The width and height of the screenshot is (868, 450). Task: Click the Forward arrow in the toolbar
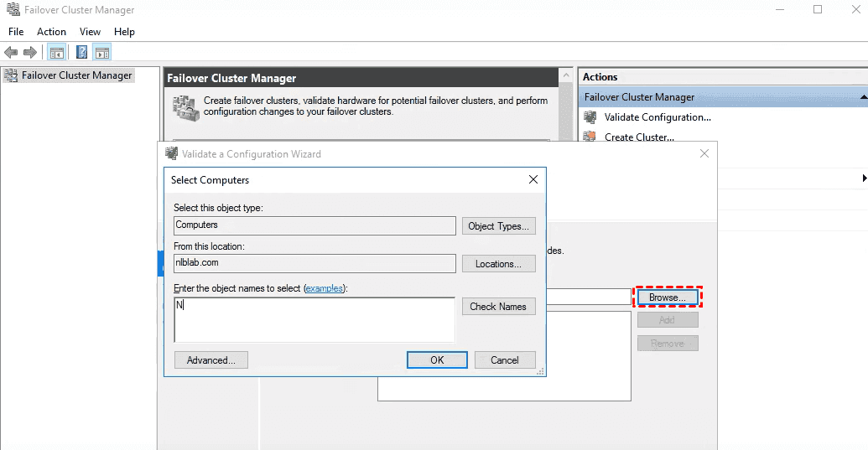pos(30,53)
